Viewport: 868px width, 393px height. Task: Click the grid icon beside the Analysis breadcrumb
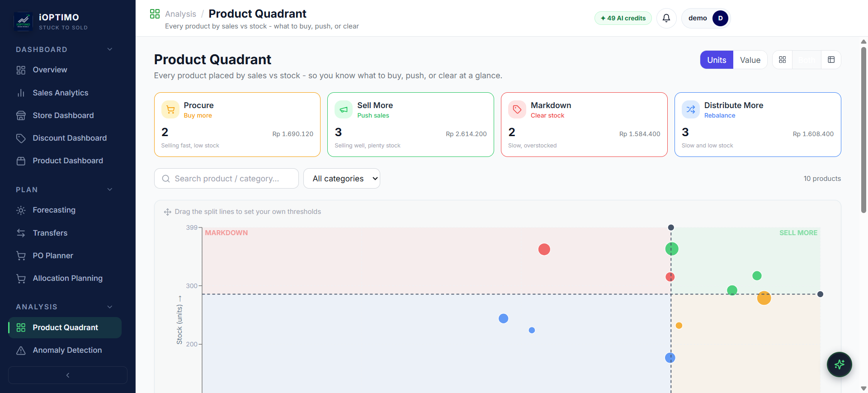155,14
